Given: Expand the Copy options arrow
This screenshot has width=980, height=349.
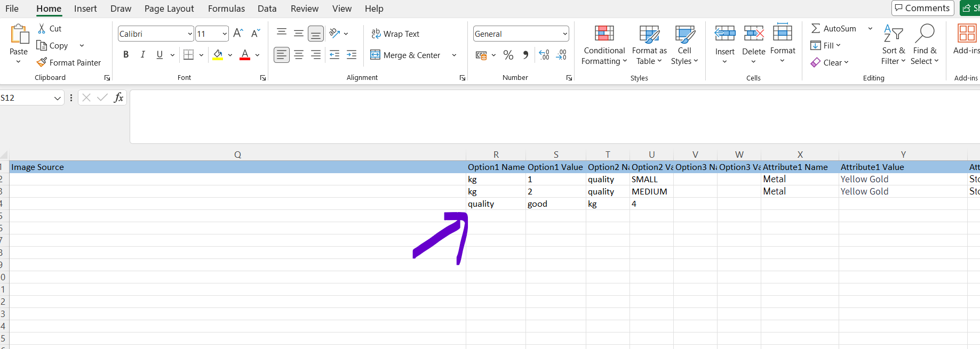Looking at the screenshot, I should click(x=82, y=45).
